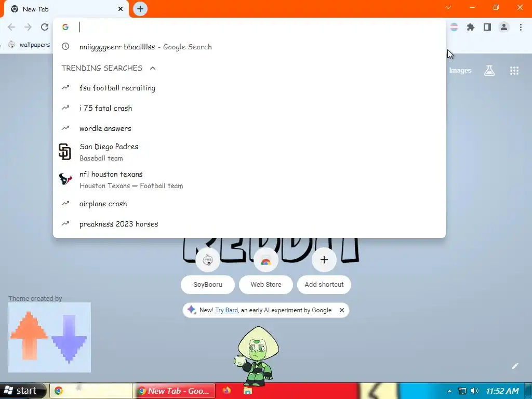
Task: Open the profile avatar menu
Action: 504,27
